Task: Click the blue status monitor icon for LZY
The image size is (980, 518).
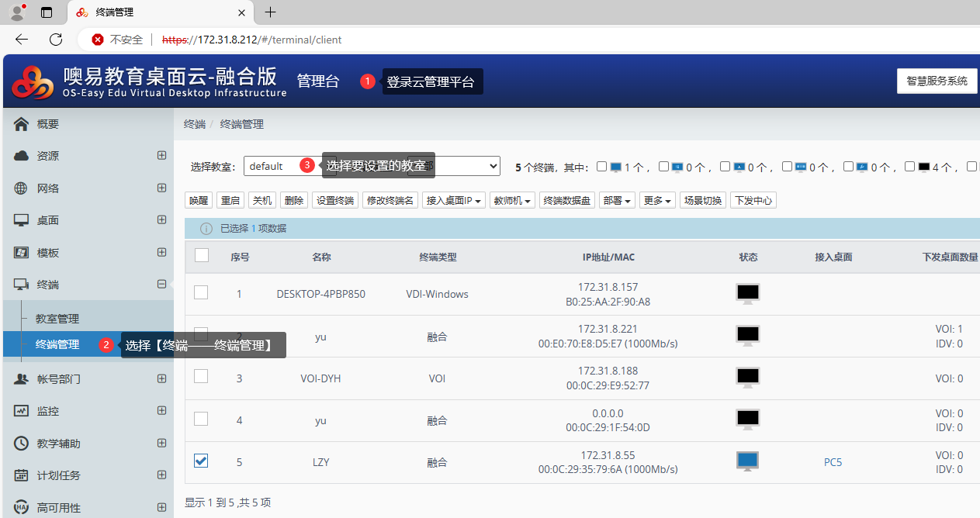Action: pyautogui.click(x=747, y=461)
